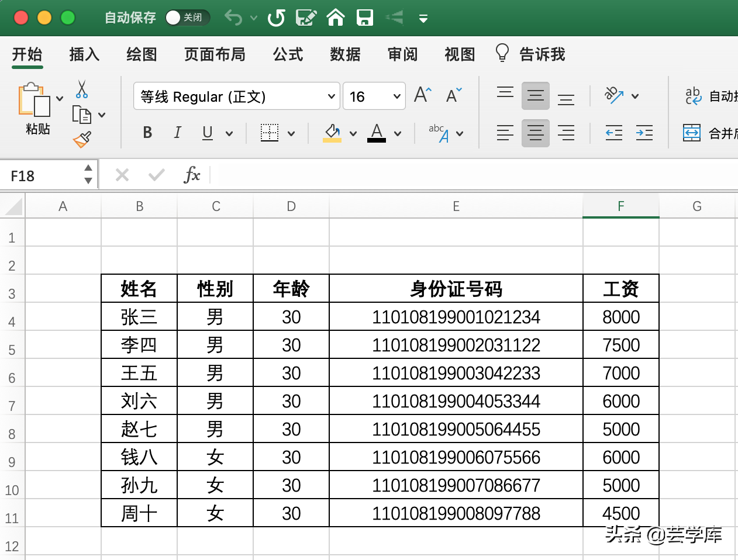This screenshot has width=738, height=560.
Task: Click the Decrease Indent icon
Action: 614,133
